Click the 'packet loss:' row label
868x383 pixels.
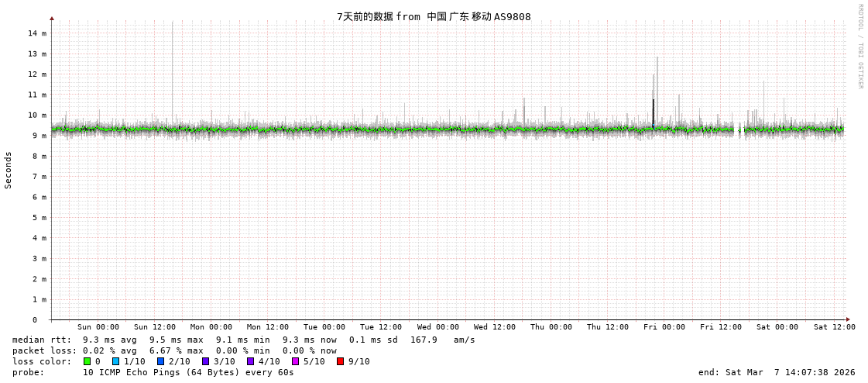tap(43, 351)
